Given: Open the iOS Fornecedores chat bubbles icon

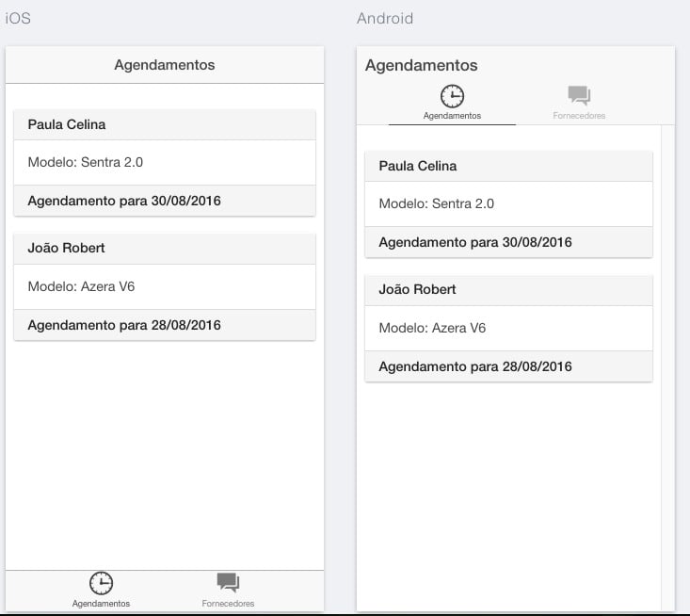Looking at the screenshot, I should (228, 582).
